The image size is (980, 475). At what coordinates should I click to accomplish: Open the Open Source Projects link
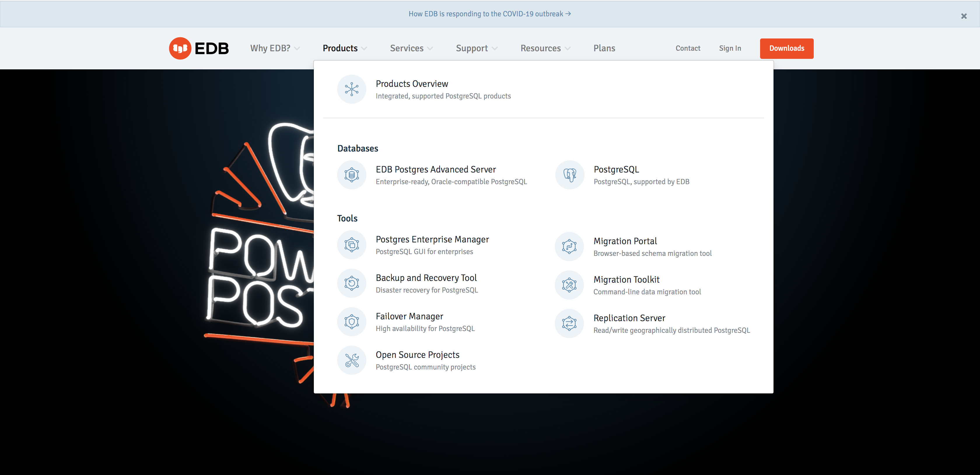point(417,355)
